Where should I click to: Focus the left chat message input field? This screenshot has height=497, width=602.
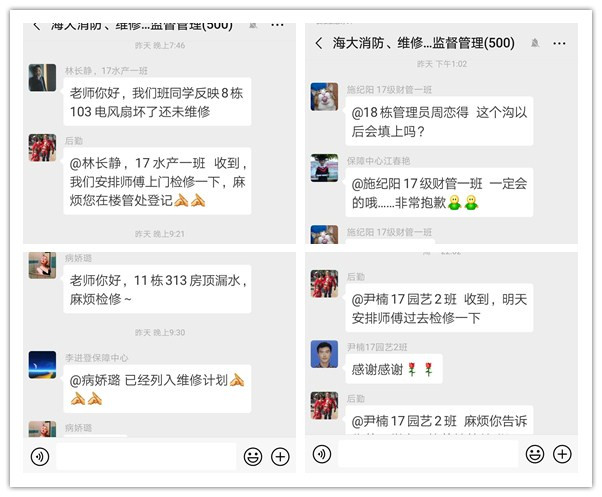click(146, 457)
